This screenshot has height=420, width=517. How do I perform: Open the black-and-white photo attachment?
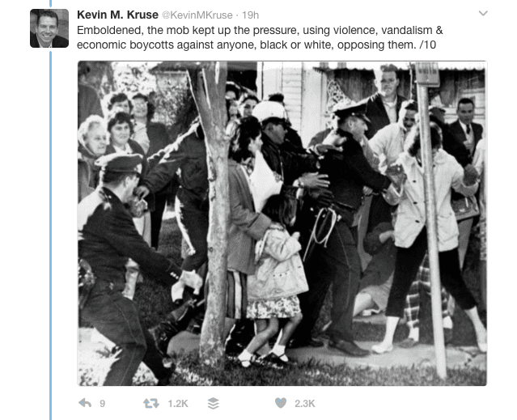pos(282,223)
